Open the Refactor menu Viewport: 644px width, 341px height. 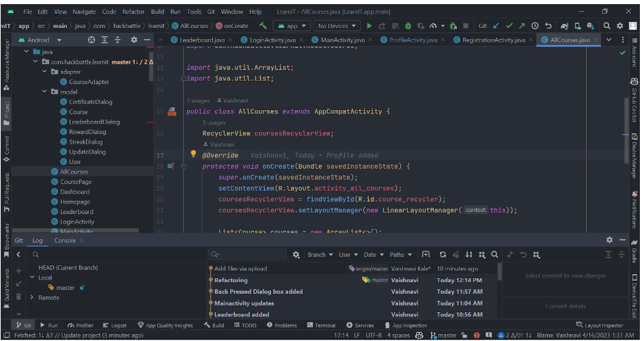133,12
